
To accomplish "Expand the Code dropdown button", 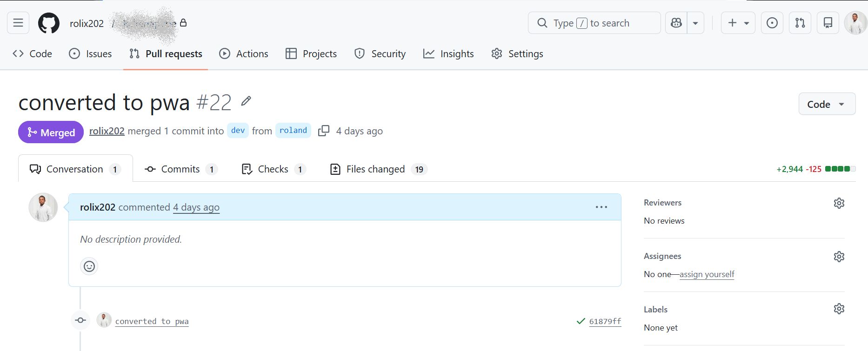I will point(827,104).
